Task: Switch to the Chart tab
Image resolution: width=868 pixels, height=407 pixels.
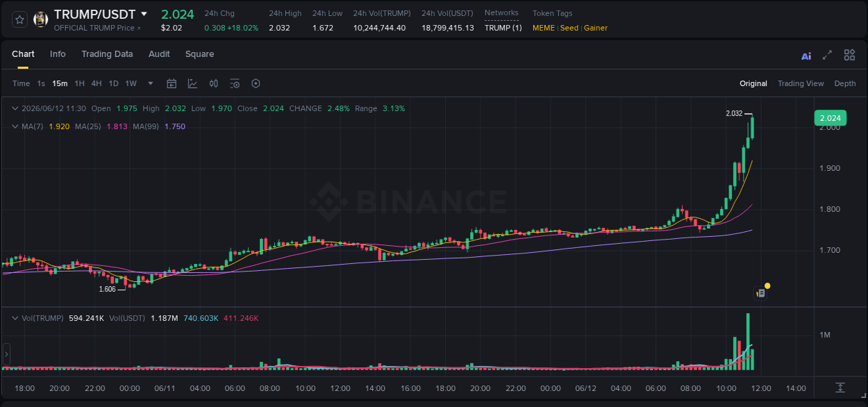Action: [x=23, y=54]
